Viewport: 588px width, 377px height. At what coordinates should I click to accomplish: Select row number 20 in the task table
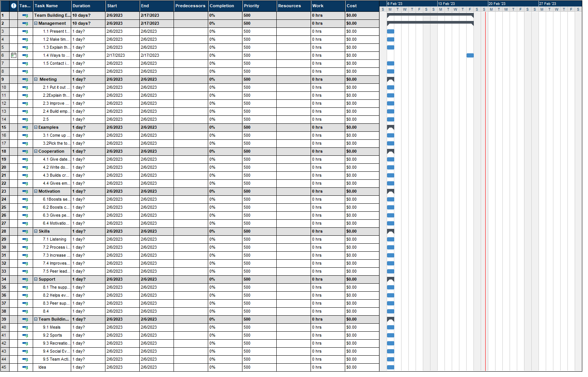(x=4, y=167)
